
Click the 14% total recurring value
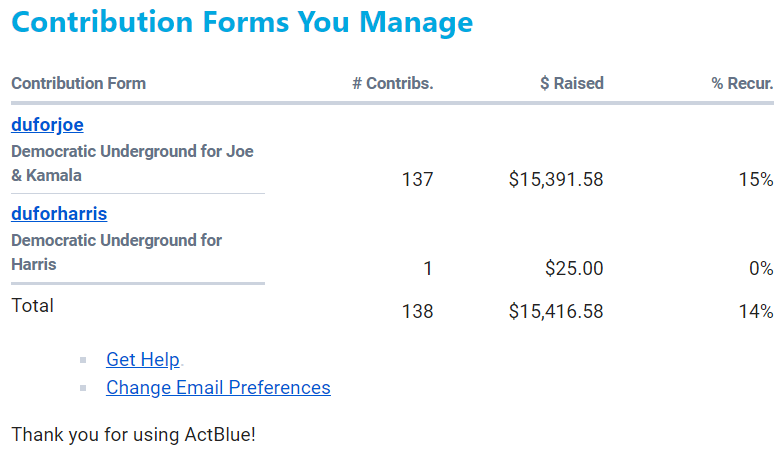point(756,311)
